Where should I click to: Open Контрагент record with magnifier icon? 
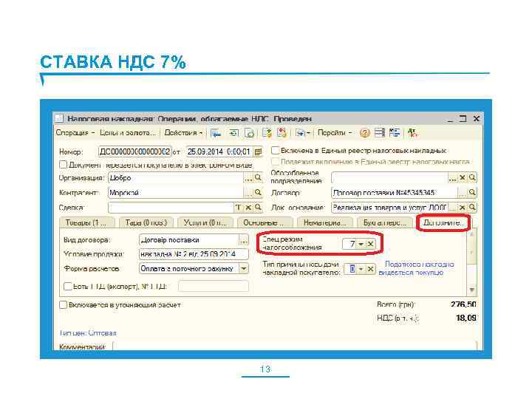[x=258, y=192]
